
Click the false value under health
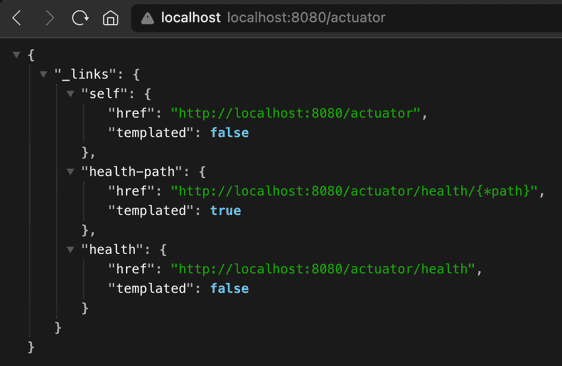coord(229,289)
